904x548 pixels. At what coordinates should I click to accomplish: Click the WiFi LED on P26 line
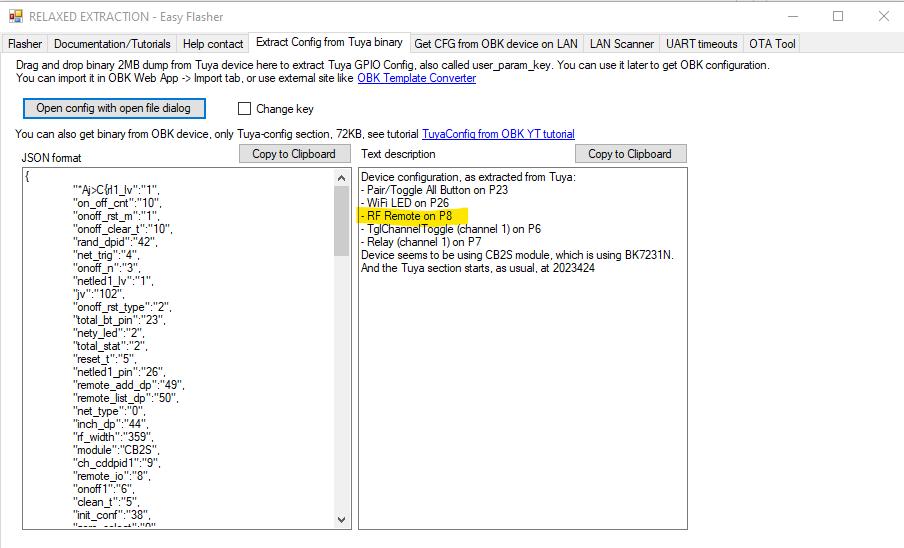click(405, 203)
